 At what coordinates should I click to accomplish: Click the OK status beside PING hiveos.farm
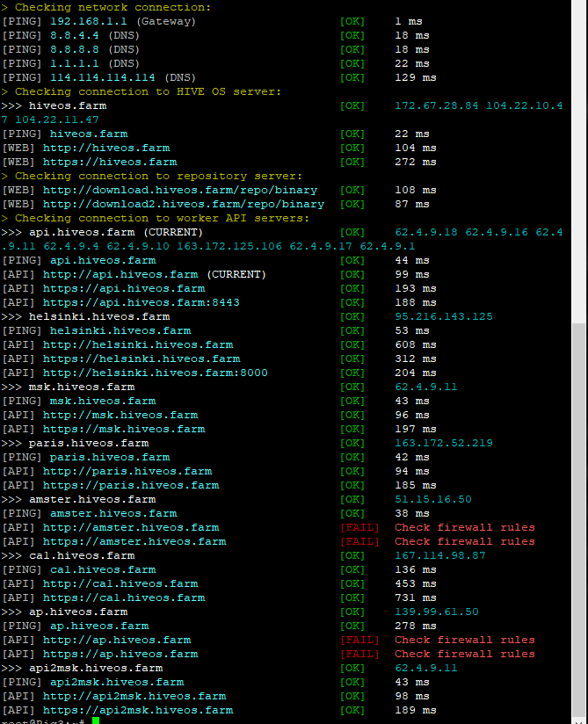pyautogui.click(x=352, y=134)
